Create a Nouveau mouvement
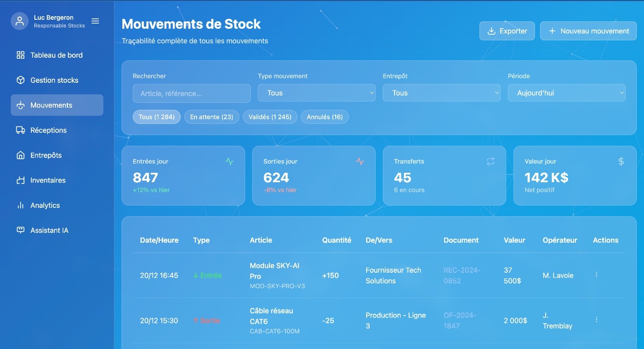 588,31
